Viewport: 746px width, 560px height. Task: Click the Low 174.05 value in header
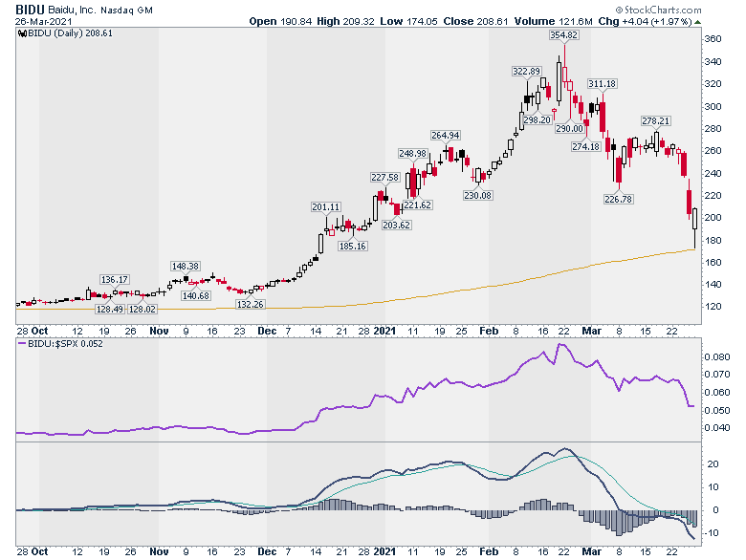[x=408, y=21]
